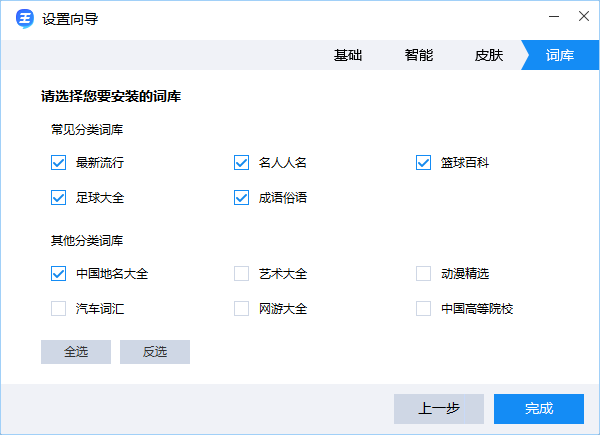Go to the 皮肤 tab
The image size is (600, 435).
coord(489,56)
